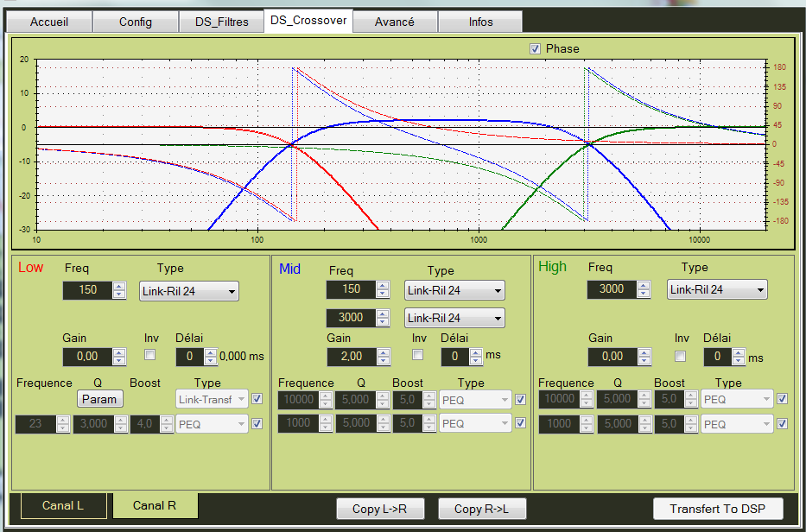Toggle the High 10000 PEQ row checkbox
The image size is (806, 532).
782,398
